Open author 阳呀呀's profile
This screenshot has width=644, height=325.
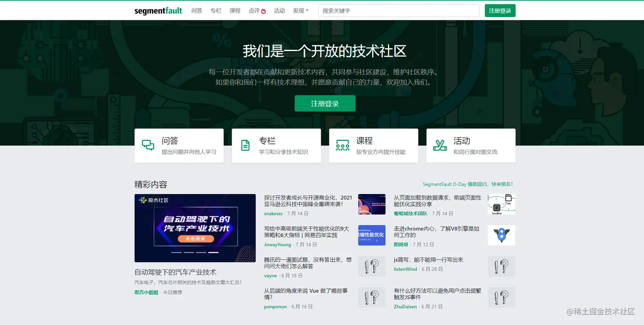401,245
